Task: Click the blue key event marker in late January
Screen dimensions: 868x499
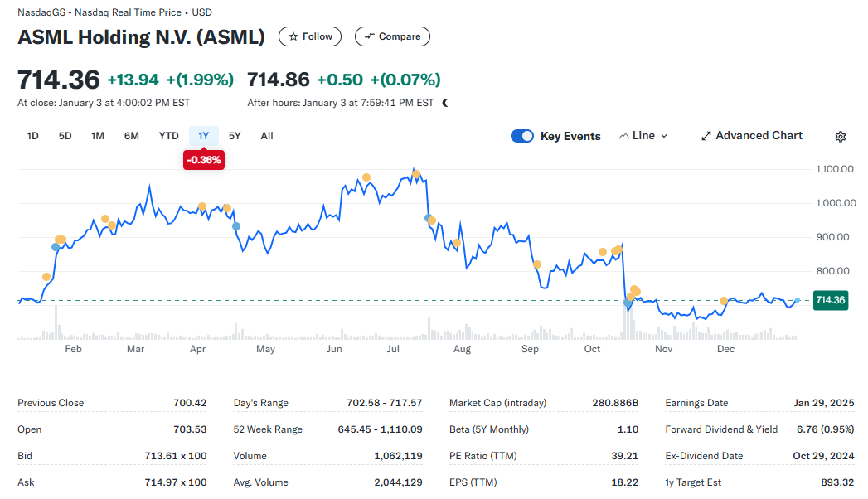Action: (x=56, y=247)
